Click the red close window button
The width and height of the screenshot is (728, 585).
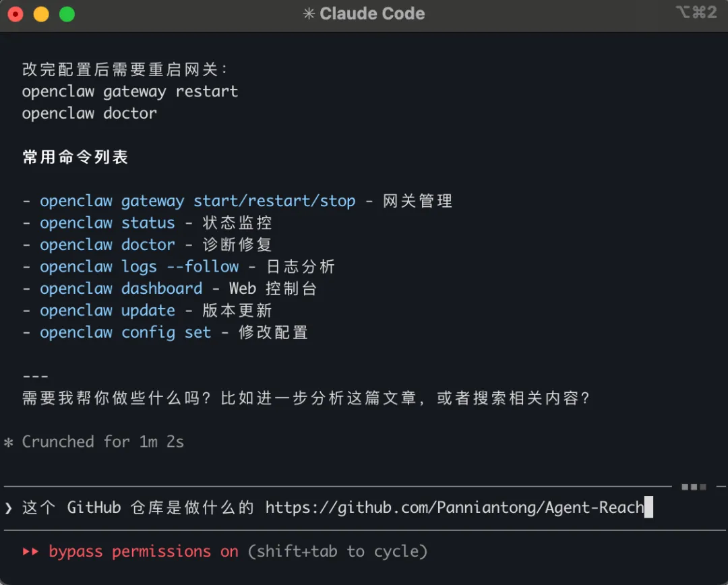[x=15, y=14]
